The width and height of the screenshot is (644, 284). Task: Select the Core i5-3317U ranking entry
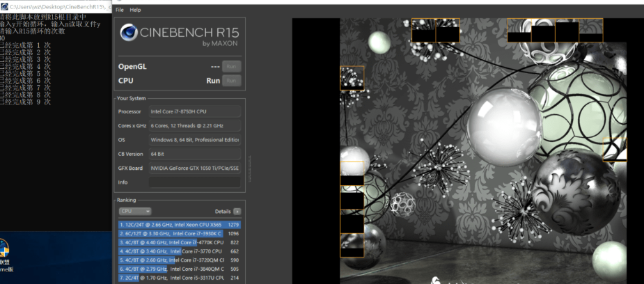coord(179,278)
